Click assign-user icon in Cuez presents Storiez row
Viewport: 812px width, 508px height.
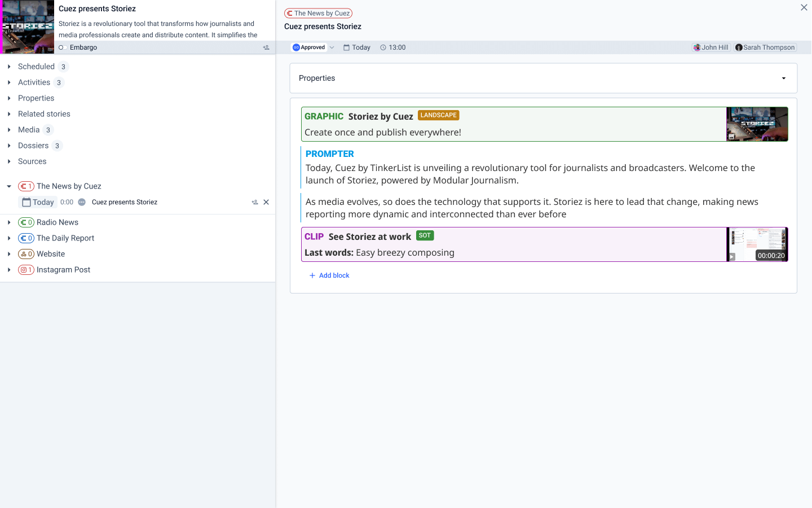click(255, 202)
